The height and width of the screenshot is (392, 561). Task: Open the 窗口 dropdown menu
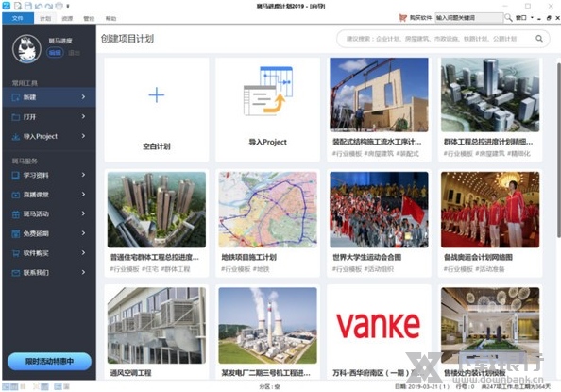[524, 18]
